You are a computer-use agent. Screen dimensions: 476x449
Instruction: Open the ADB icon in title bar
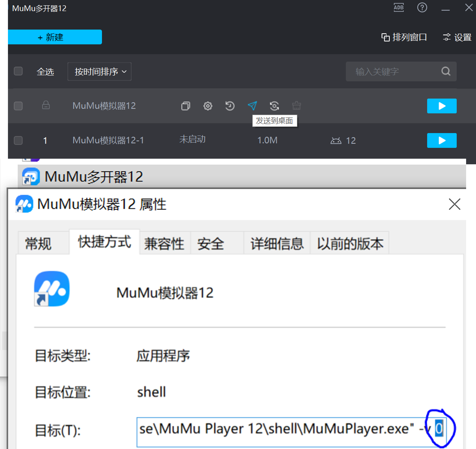tap(399, 8)
